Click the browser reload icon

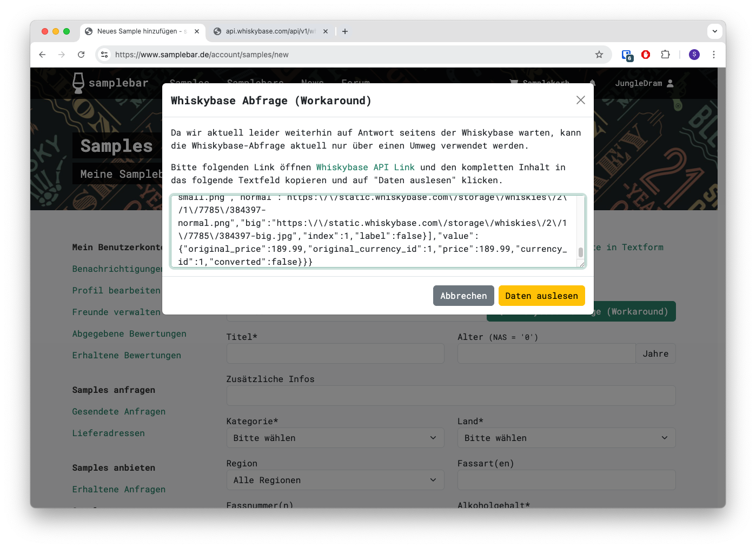click(x=81, y=55)
